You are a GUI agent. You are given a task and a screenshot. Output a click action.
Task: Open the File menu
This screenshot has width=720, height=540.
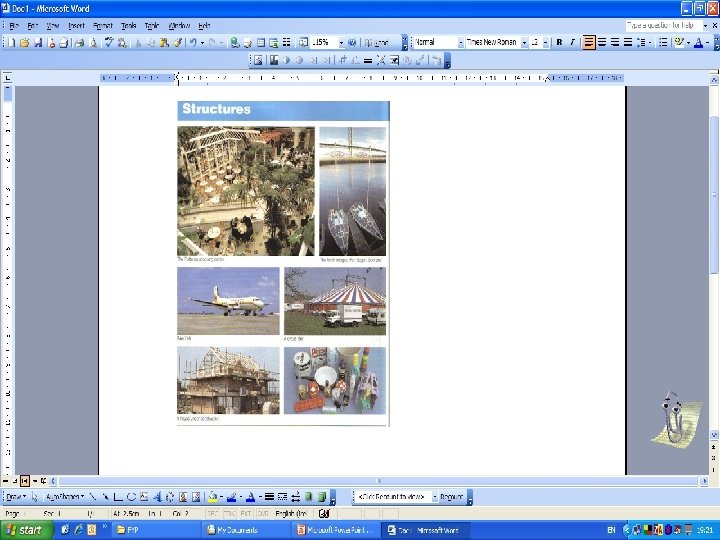click(14, 26)
